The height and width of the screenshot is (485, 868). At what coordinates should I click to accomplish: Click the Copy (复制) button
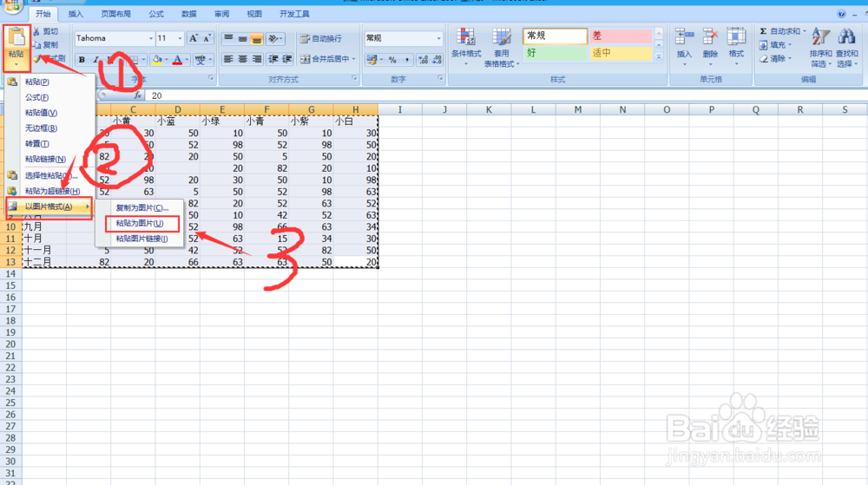[45, 45]
